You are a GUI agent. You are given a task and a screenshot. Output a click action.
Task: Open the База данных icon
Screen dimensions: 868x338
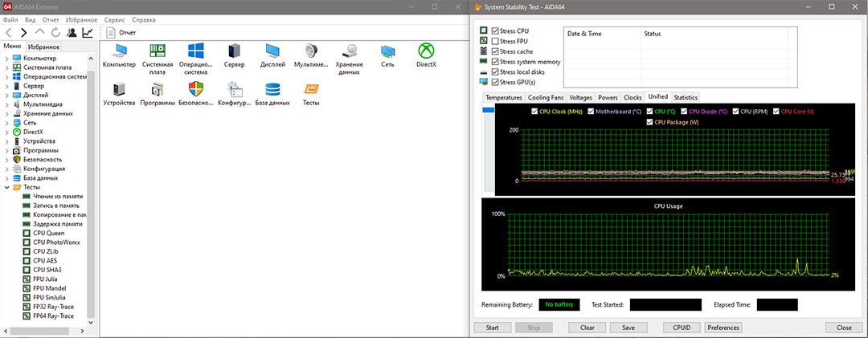[x=272, y=90]
